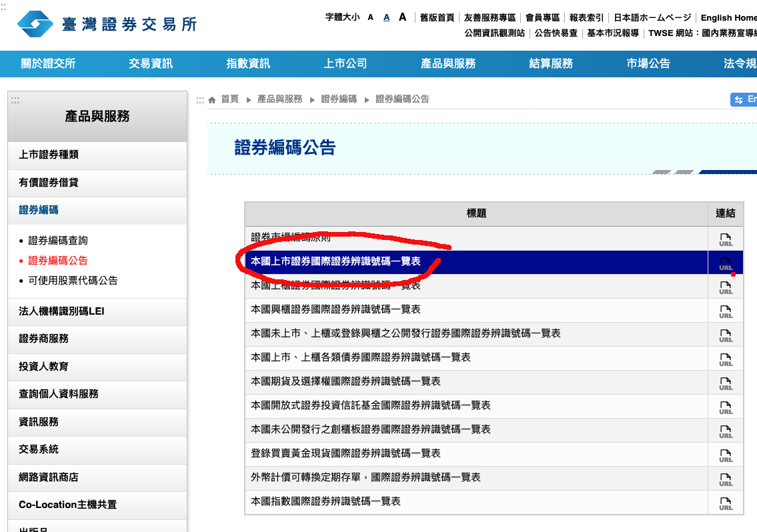This screenshot has width=757, height=532.
Task: Select the largest font size A
Action: (x=402, y=17)
